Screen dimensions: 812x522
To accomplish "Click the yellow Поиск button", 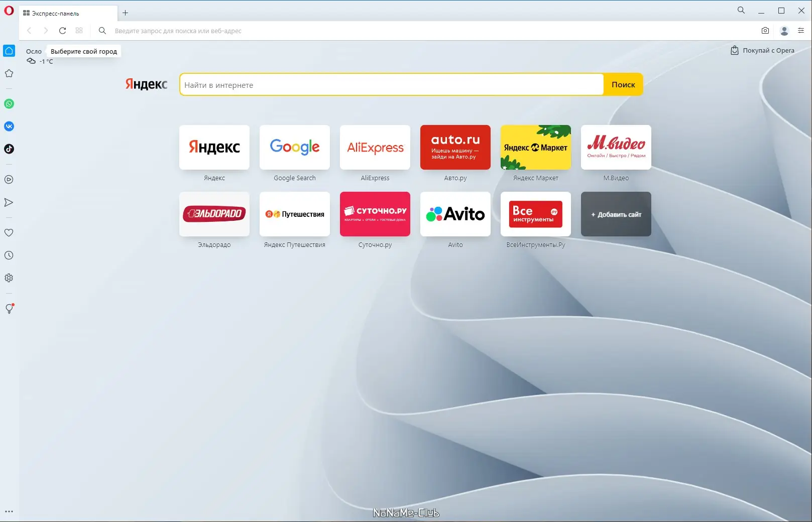I will (x=623, y=85).
